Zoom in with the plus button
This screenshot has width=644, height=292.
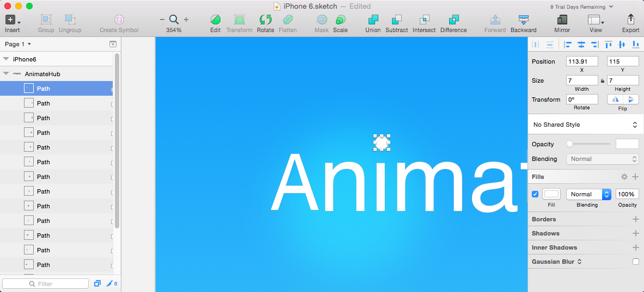pyautogui.click(x=186, y=20)
